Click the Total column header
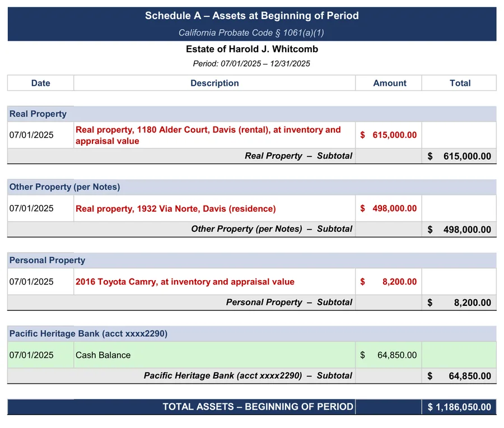Image resolution: width=504 pixels, height=428 pixels. (x=459, y=83)
